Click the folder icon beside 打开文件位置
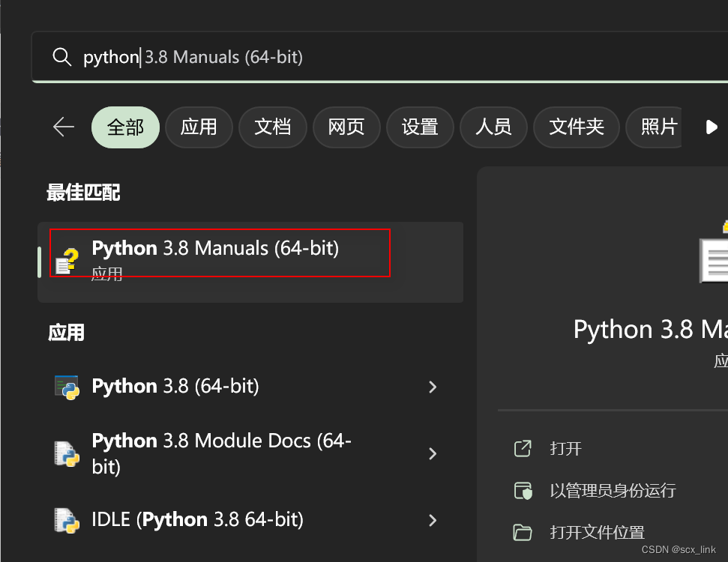728x562 pixels. point(523,532)
